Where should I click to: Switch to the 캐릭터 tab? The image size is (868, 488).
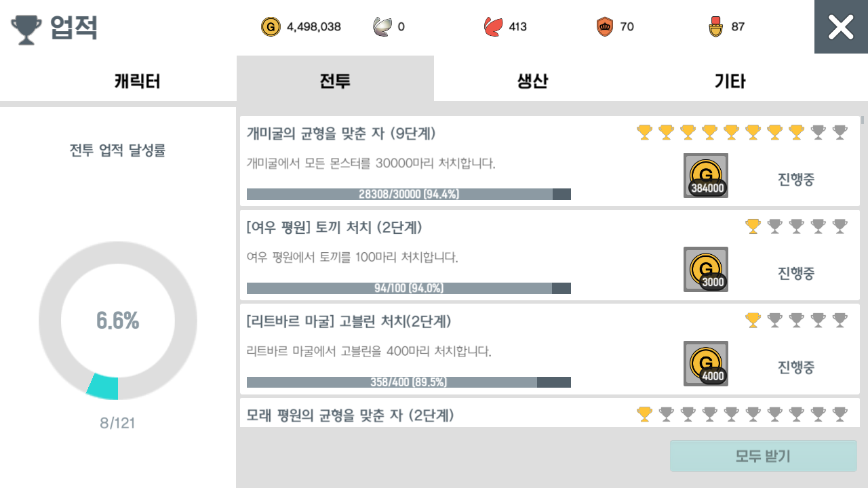click(137, 81)
